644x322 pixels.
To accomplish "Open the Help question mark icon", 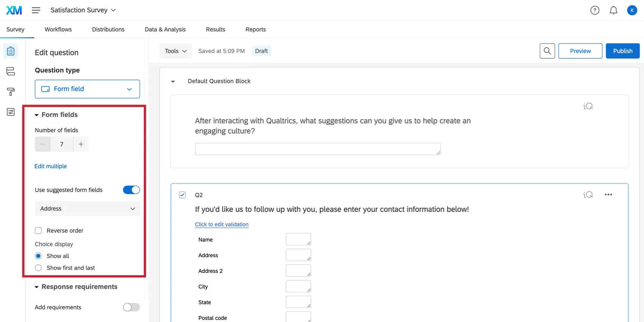I will (595, 10).
